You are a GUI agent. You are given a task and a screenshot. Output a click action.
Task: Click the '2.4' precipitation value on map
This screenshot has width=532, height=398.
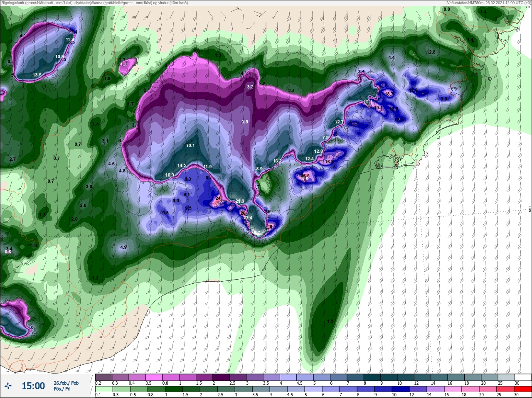(291, 91)
